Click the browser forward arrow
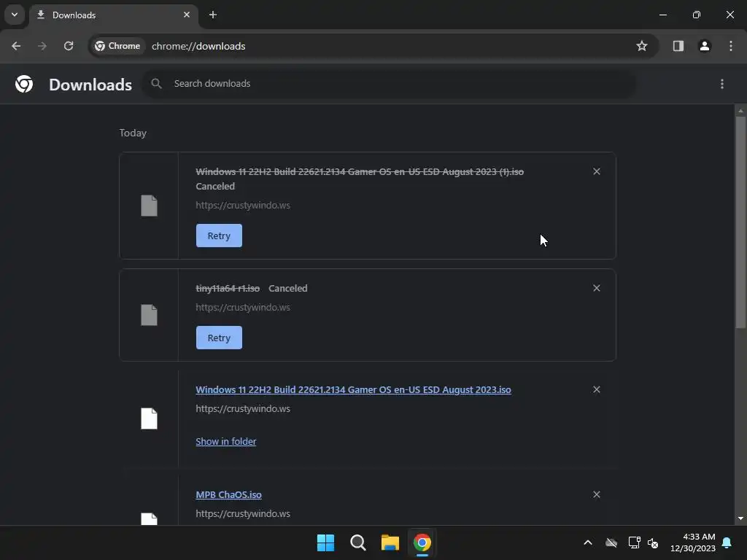 42,46
